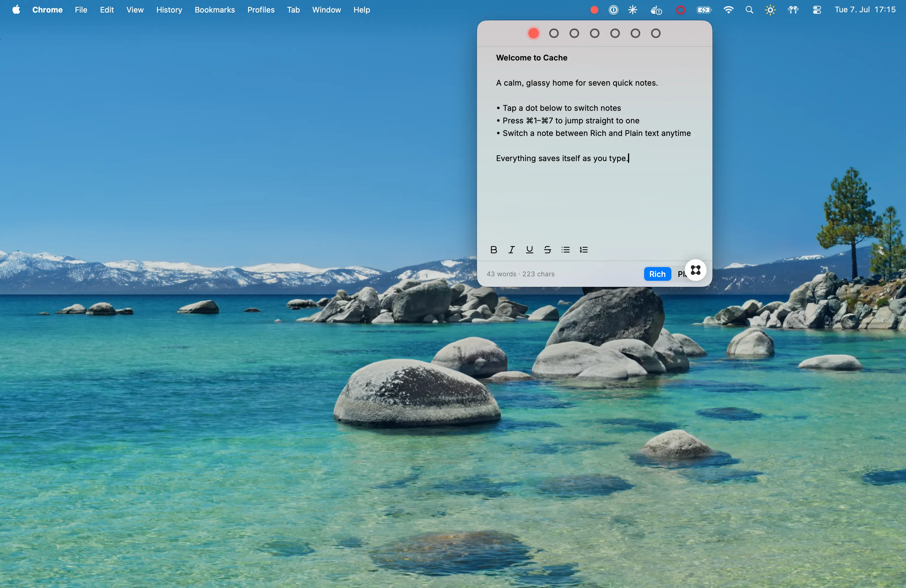Insert a bulleted list
906x588 pixels.
566,249
